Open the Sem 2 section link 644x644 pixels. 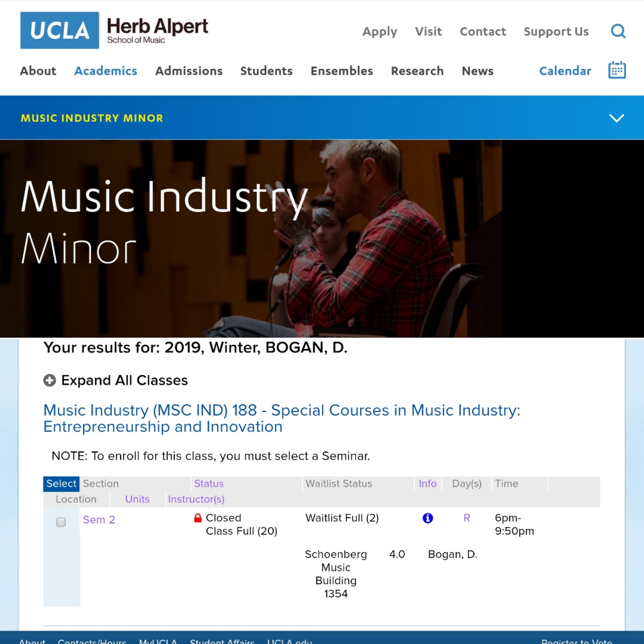click(x=99, y=520)
